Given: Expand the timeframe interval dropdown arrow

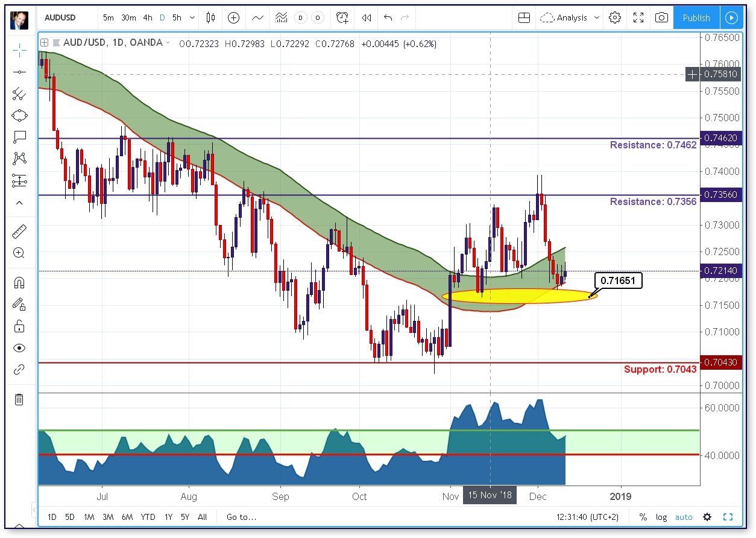Looking at the screenshot, I should tap(192, 18).
